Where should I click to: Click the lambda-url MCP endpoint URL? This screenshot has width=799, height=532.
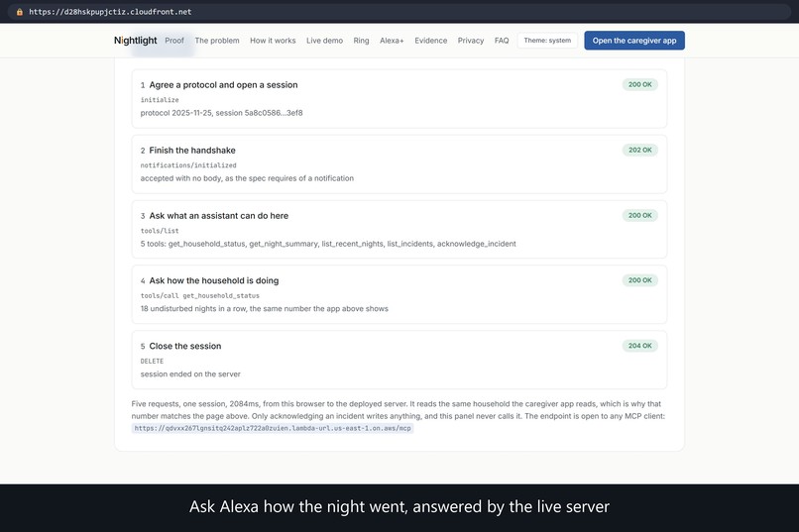click(x=273, y=429)
